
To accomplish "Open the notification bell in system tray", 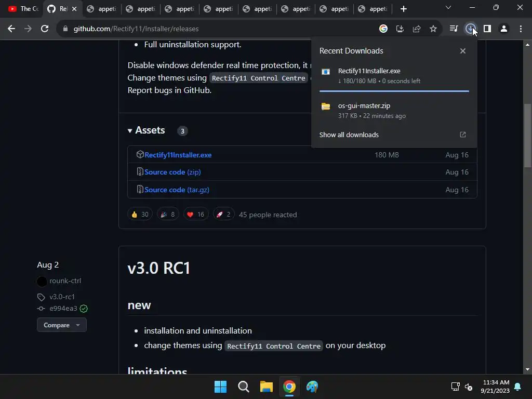I will coord(517,387).
